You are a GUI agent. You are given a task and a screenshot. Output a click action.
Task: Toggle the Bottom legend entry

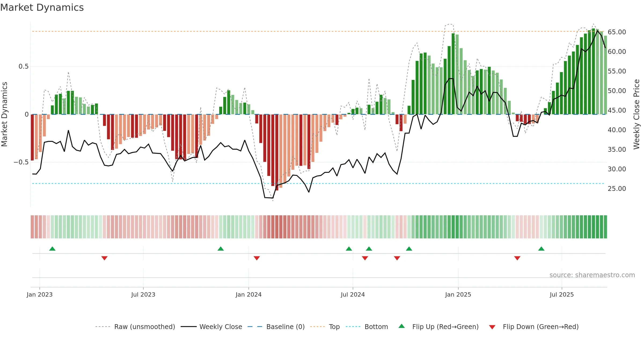point(367,327)
